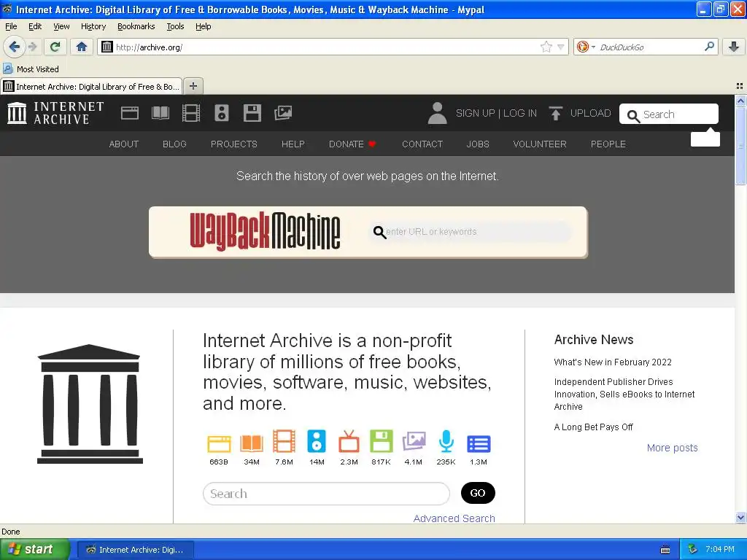Image resolution: width=747 pixels, height=560 pixels.
Task: Open the 2.3M TV collection icon
Action: click(x=349, y=441)
